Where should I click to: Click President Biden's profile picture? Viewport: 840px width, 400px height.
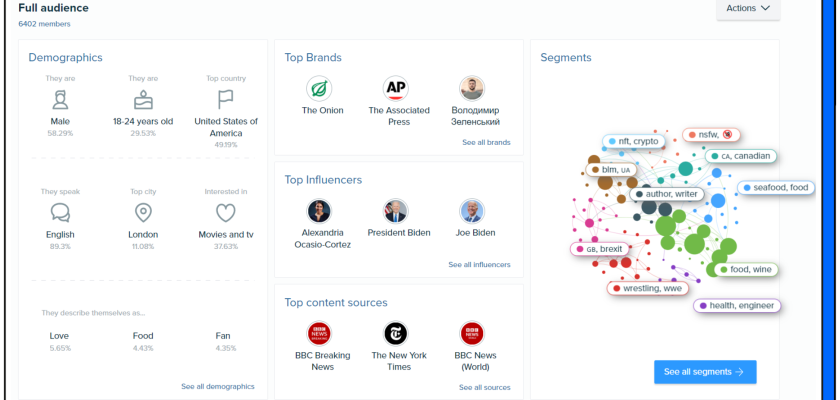396,211
